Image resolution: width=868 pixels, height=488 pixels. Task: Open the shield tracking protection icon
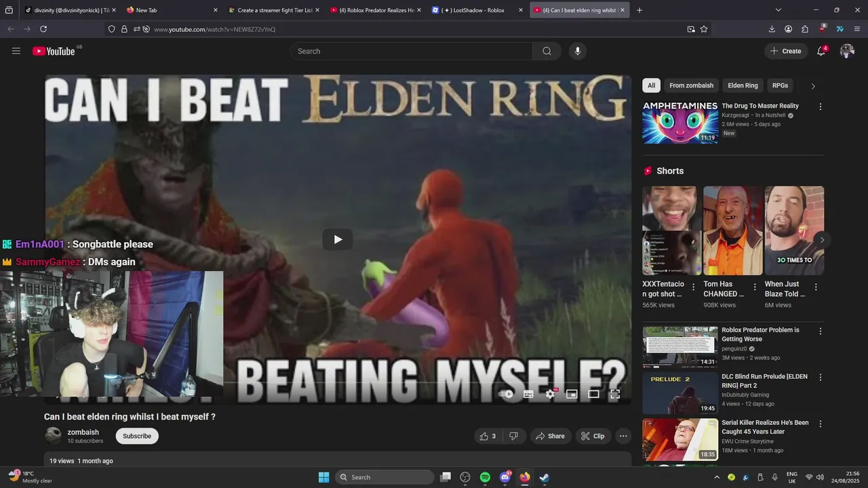(x=112, y=29)
